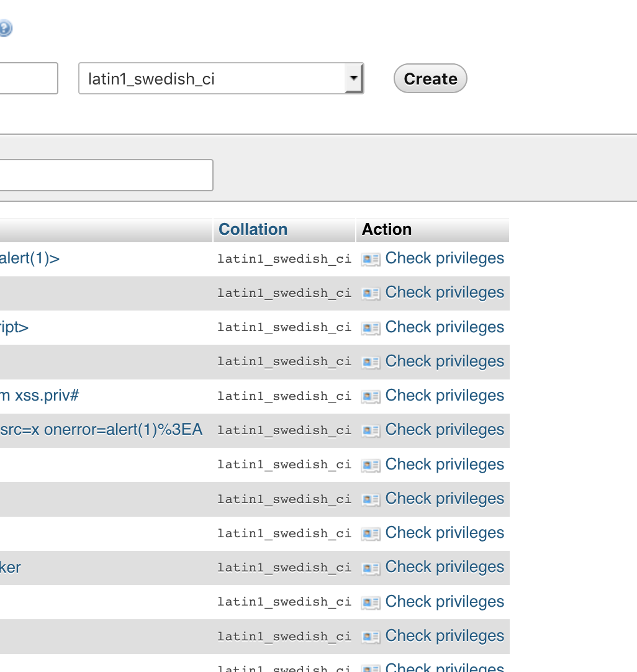
Task: Click Check privileges for the ker database
Action: tap(444, 567)
